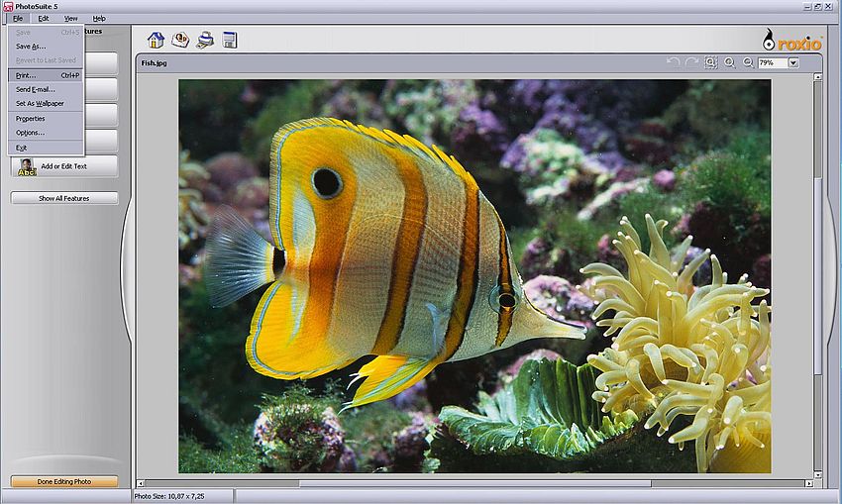Open the Help menu
The width and height of the screenshot is (842, 504).
click(99, 18)
